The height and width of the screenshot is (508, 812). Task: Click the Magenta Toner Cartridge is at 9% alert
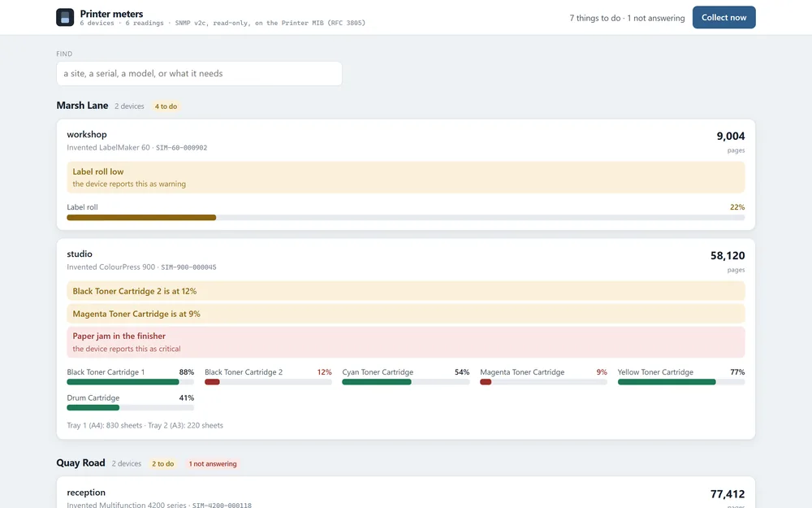405,314
